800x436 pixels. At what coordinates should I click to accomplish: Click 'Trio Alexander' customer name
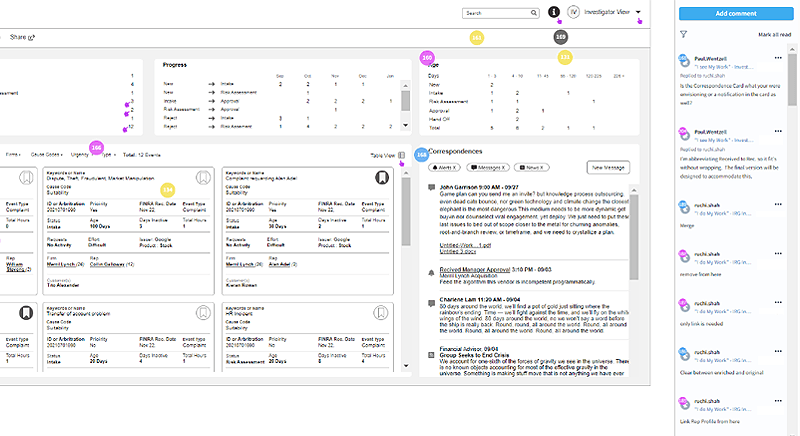click(x=63, y=285)
